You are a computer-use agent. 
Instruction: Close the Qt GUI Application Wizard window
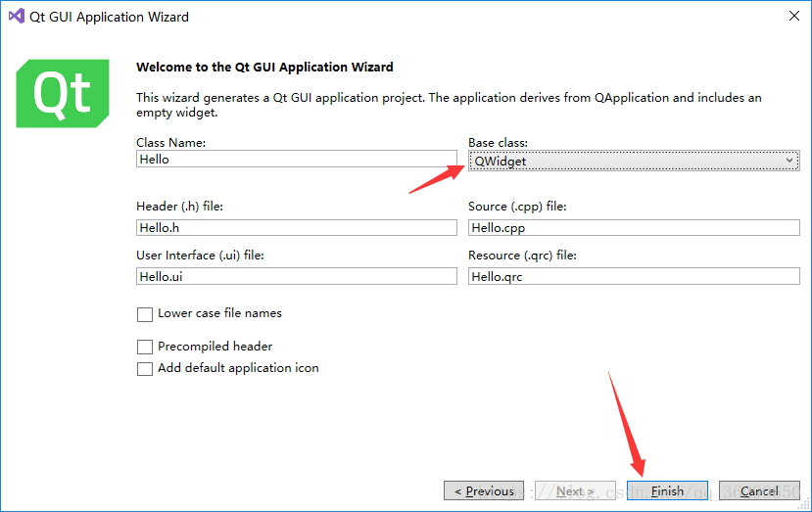coord(793,16)
